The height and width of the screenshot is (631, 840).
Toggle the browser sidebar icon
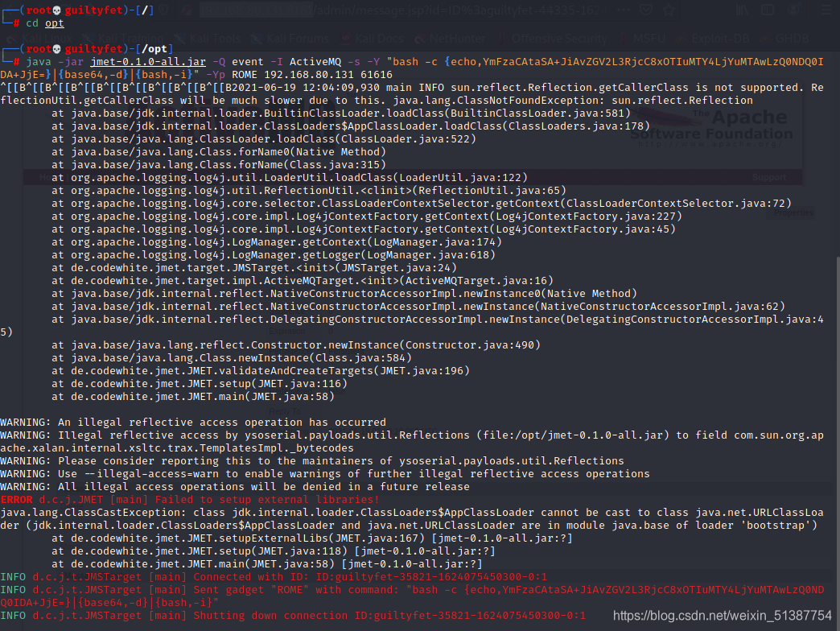click(768, 10)
